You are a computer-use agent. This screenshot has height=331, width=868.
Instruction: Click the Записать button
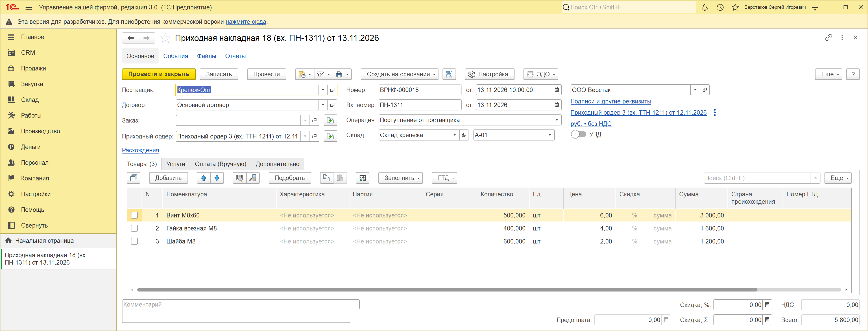point(219,74)
